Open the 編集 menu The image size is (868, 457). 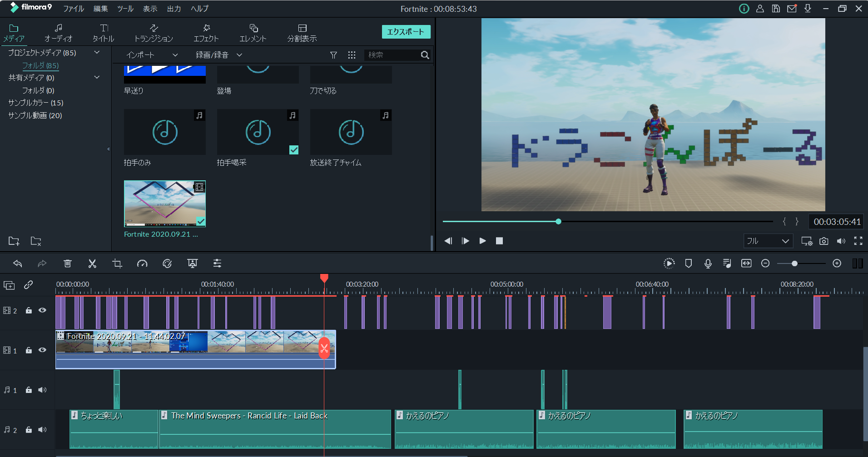click(100, 9)
